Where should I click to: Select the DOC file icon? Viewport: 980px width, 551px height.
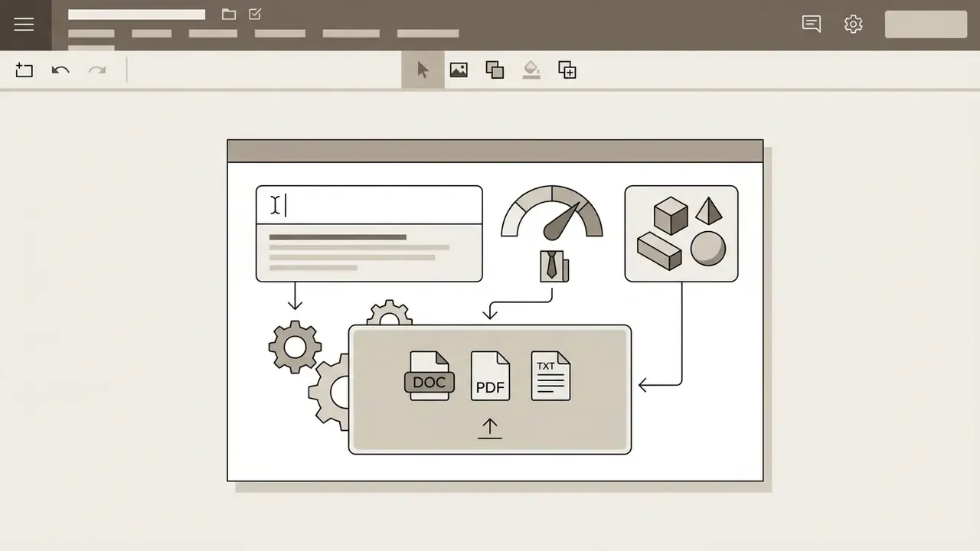pos(429,376)
